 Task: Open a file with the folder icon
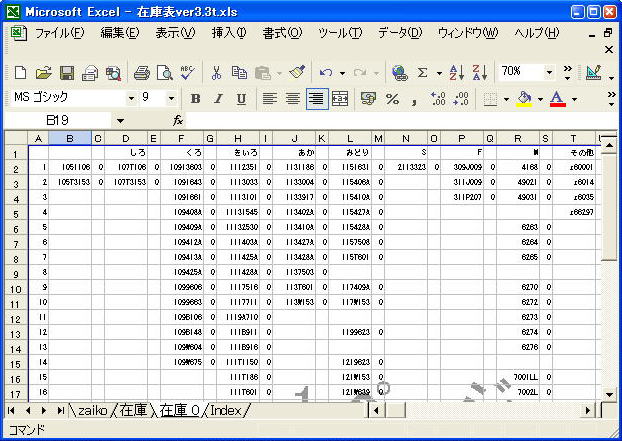[43, 73]
